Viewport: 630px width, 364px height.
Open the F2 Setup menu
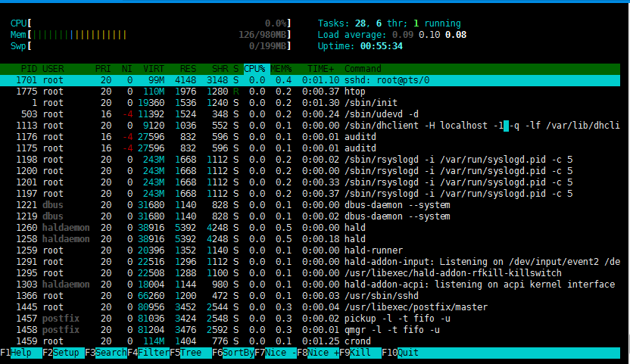(x=64, y=353)
